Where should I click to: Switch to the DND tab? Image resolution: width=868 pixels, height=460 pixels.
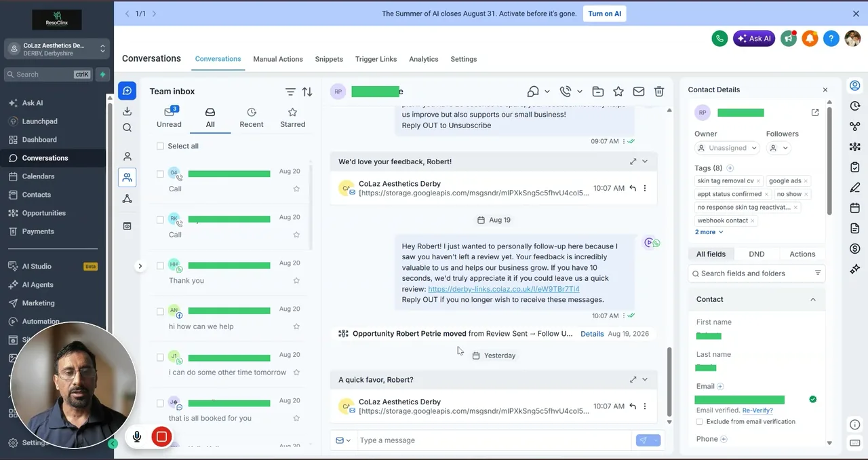pyautogui.click(x=756, y=254)
